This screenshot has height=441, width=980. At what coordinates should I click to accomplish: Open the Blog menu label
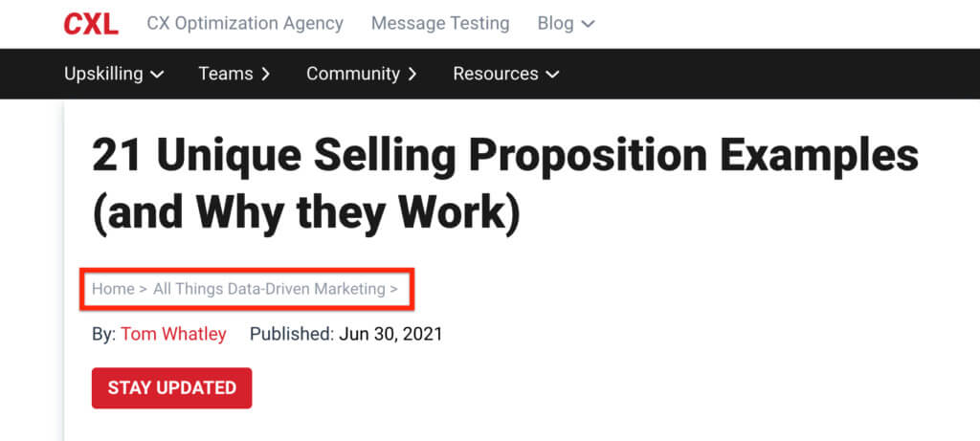click(x=555, y=24)
